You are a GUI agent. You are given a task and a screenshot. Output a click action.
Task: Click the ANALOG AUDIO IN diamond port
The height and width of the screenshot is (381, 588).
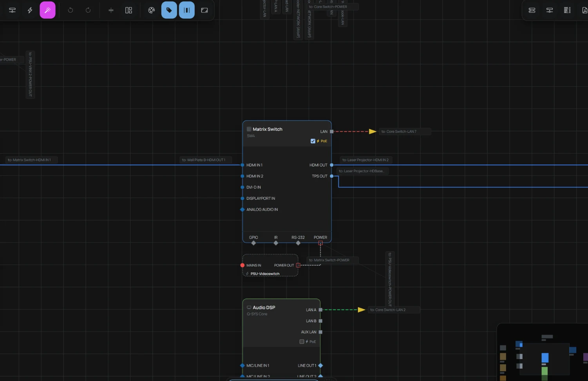(242, 209)
